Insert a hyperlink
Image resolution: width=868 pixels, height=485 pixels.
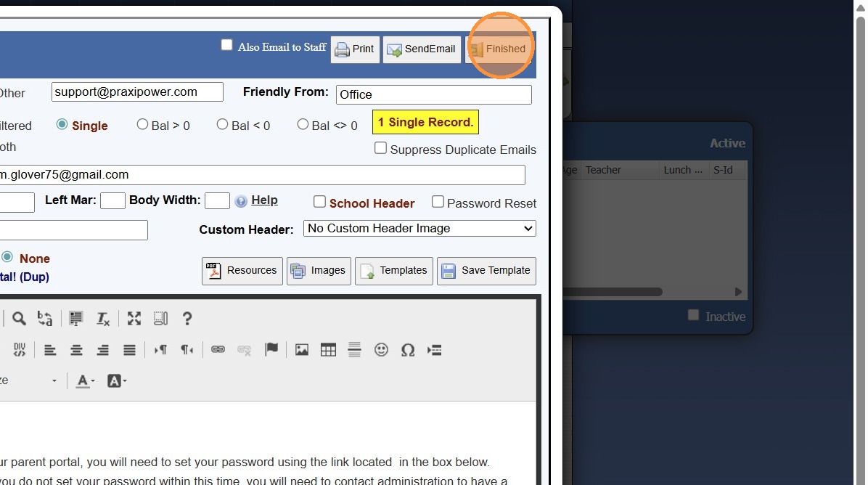[x=218, y=350]
